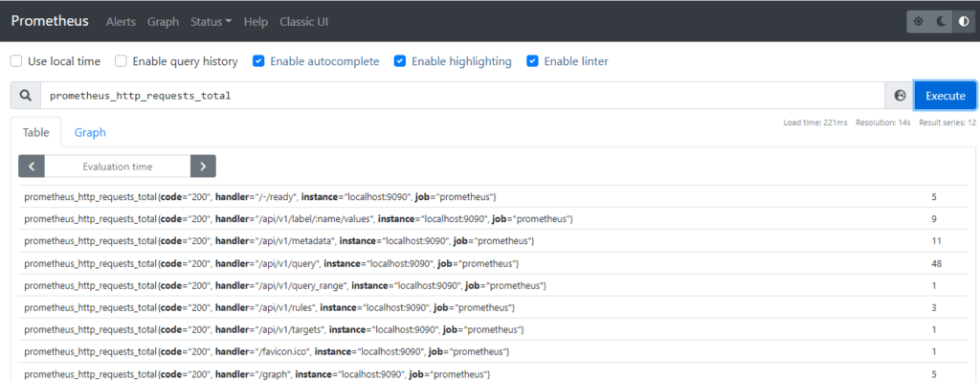Switch to dark theme moon icon
The image size is (980, 382).
942,21
